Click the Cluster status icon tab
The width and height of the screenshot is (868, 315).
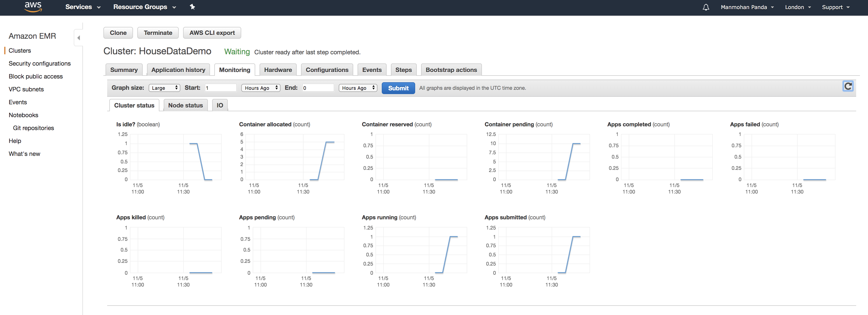pos(134,105)
